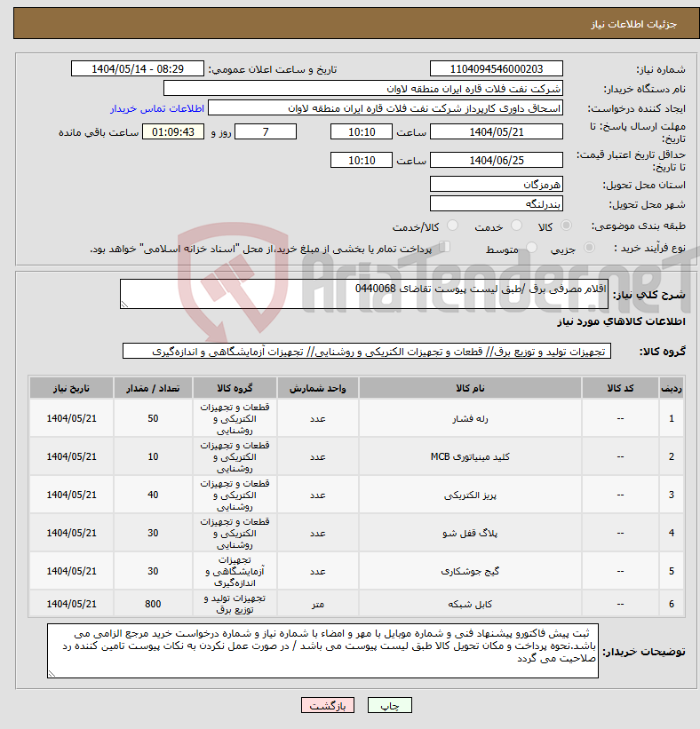Click the گروه کالا field
The image size is (700, 729).
point(367,351)
